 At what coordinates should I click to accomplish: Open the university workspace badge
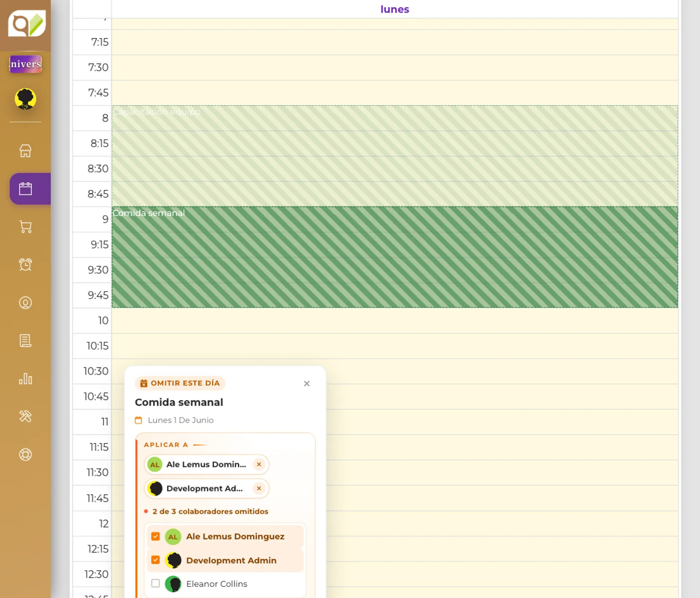(x=25, y=64)
